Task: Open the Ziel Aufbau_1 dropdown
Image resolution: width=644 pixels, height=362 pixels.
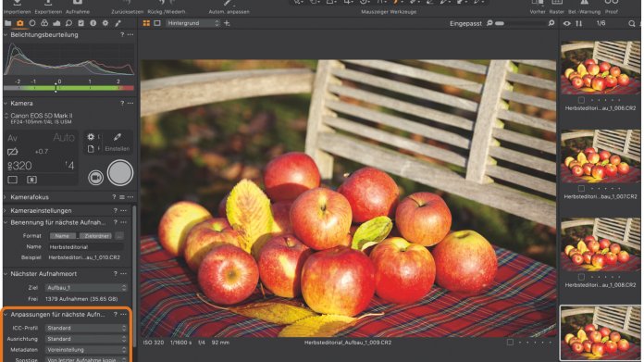Action: (86, 288)
